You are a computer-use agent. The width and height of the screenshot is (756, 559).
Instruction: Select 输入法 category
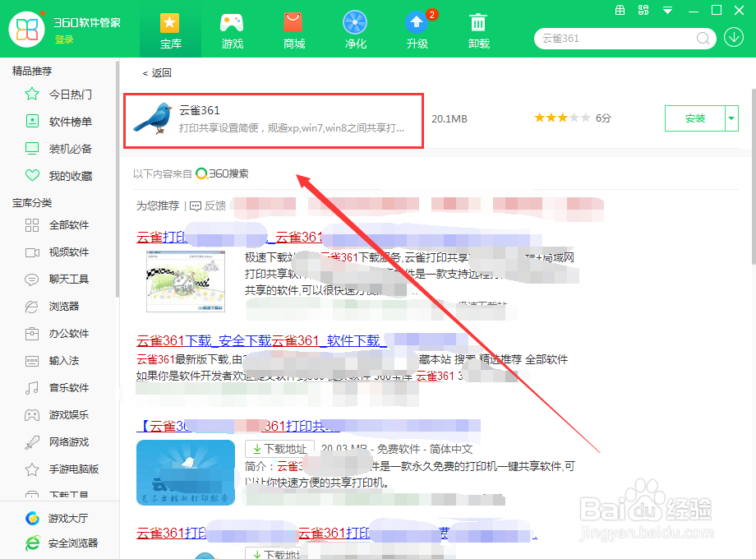(52, 360)
